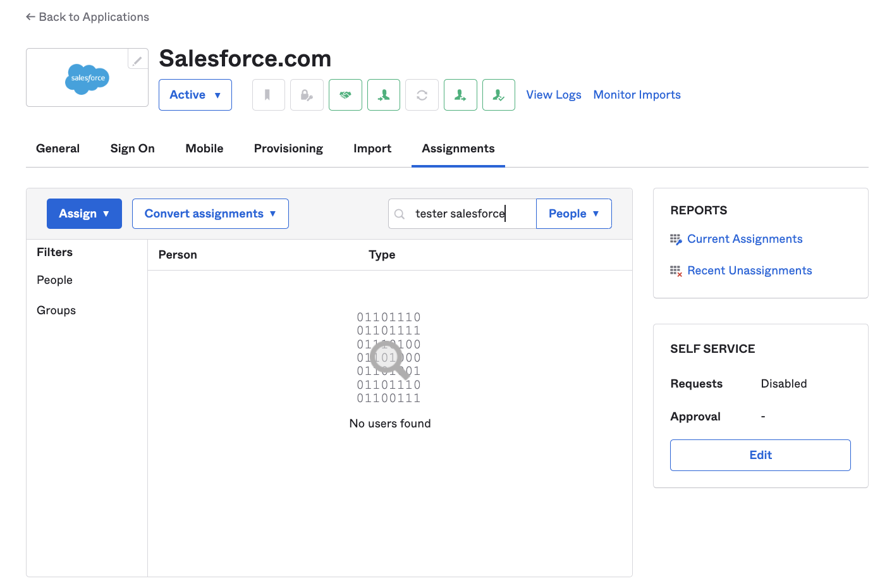This screenshot has height=588, width=880.
Task: Click the user with checkmark icon
Action: coord(499,95)
